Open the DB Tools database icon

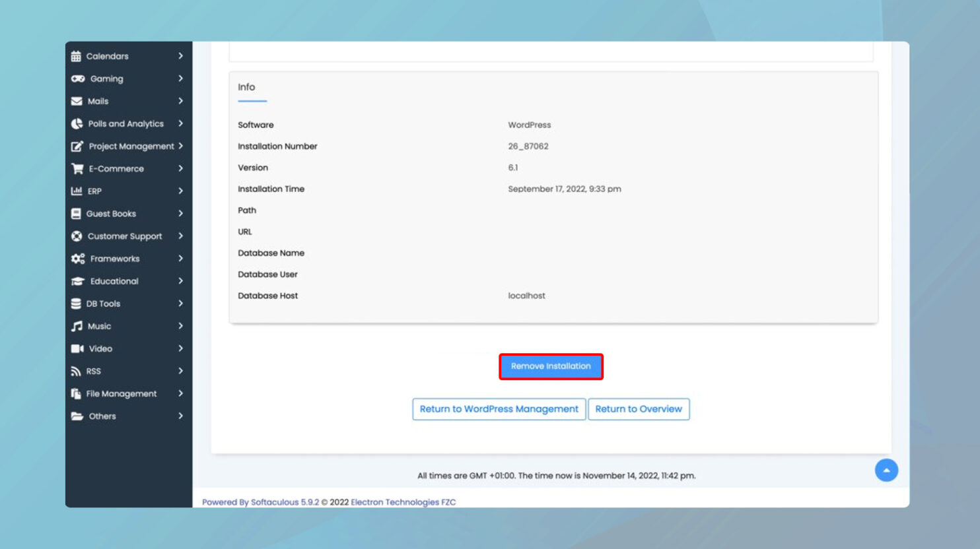coord(77,304)
